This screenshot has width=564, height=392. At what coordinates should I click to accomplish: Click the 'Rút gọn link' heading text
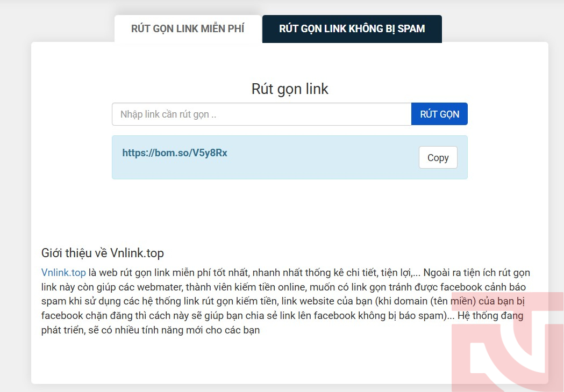(290, 89)
